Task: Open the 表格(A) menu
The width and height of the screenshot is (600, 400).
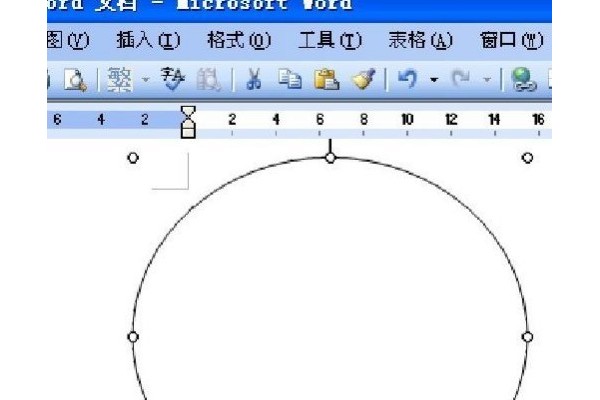Action: point(420,40)
